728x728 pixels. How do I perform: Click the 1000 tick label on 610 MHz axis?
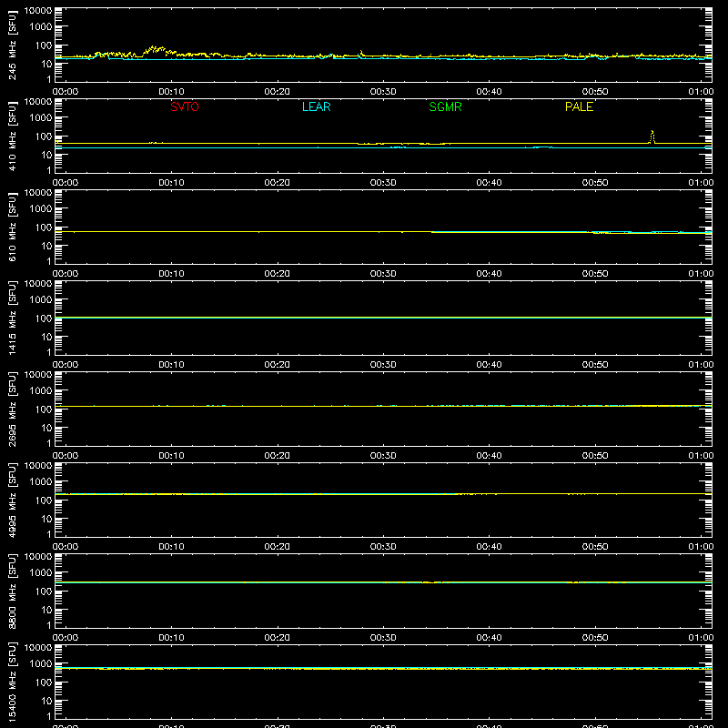(x=41, y=209)
